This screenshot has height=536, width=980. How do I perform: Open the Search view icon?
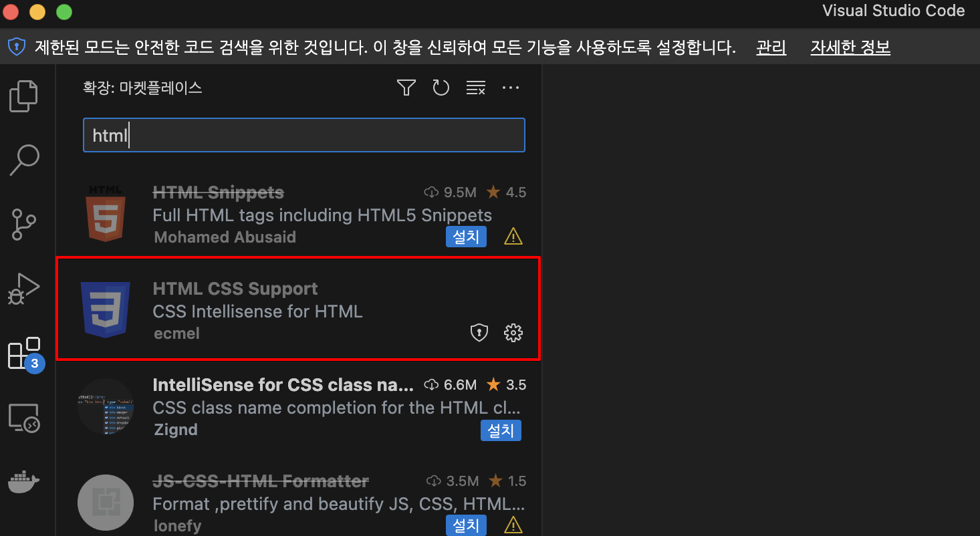point(24,160)
